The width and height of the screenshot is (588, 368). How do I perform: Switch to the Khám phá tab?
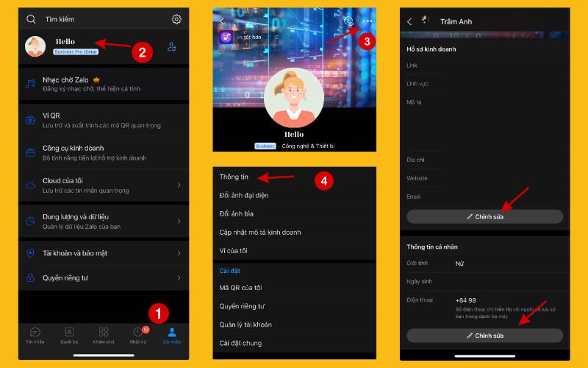tap(104, 335)
